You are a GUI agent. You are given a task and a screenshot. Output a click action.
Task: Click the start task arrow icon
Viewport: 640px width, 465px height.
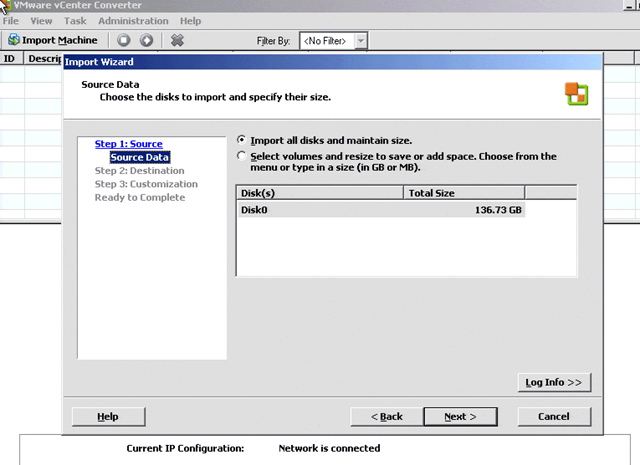(147, 40)
